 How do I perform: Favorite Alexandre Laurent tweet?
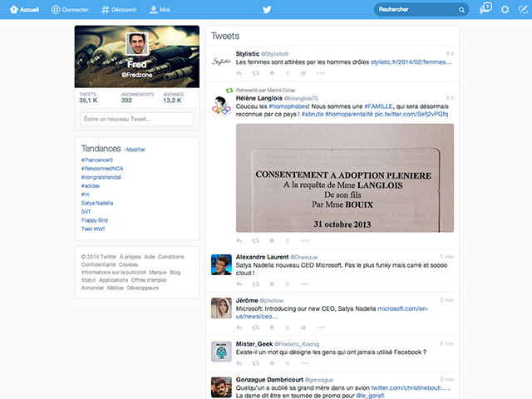(x=272, y=284)
